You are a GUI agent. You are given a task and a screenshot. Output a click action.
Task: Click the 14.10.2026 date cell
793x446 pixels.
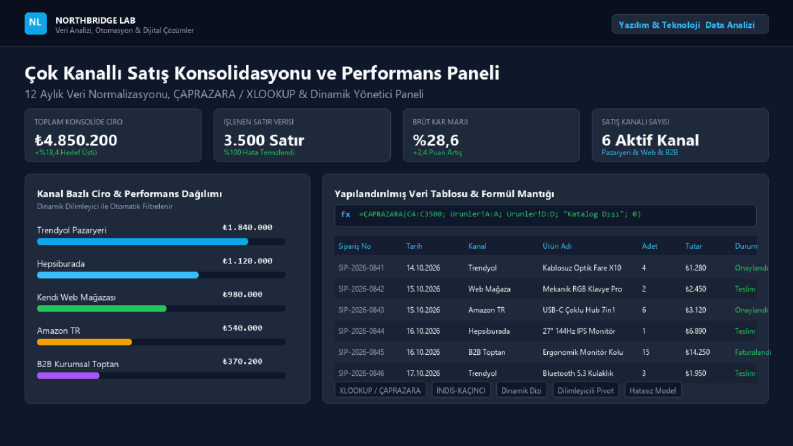click(423, 268)
